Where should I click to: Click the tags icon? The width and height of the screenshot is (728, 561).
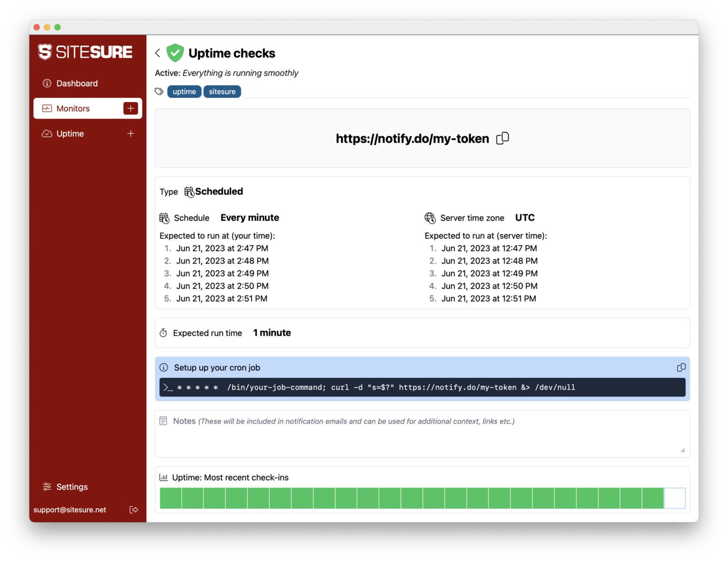(159, 92)
